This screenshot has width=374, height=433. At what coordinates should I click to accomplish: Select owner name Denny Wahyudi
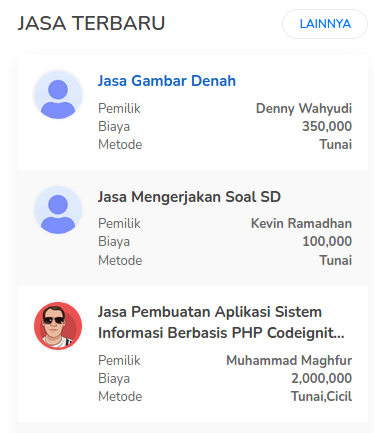point(304,109)
